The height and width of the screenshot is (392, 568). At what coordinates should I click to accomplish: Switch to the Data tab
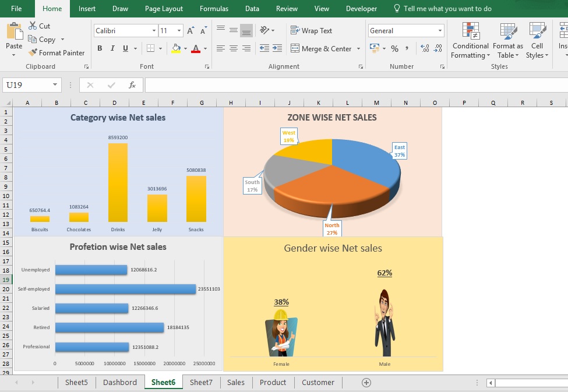pyautogui.click(x=252, y=9)
